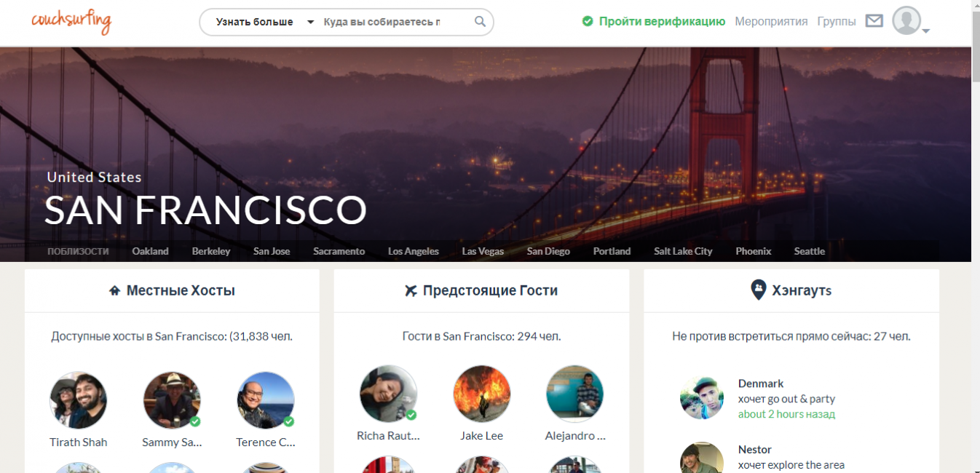980x473 pixels.
Task: Open Richa Raut... profile photo
Action: [x=388, y=394]
